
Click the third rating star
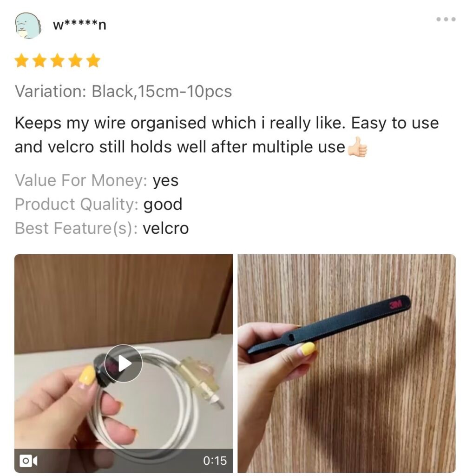click(57, 60)
